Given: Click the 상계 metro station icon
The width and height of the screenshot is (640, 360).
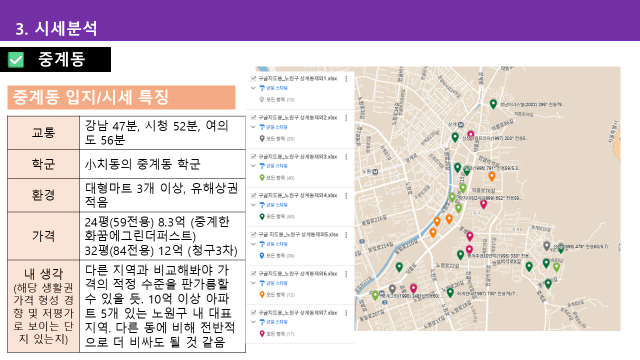Looking at the screenshot, I should (461, 124).
